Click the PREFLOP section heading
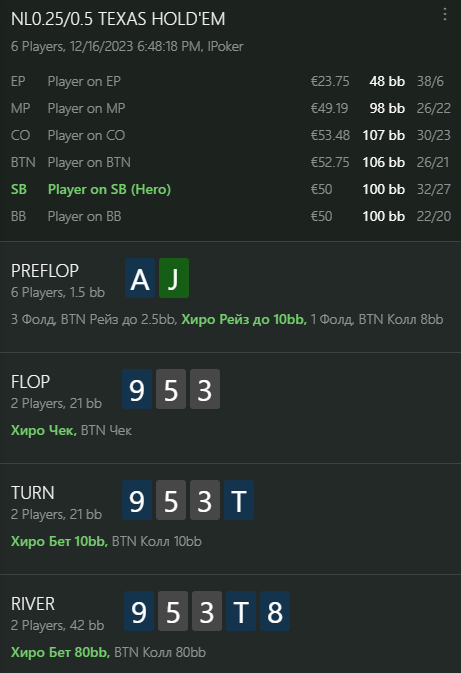The width and height of the screenshot is (461, 673). click(x=45, y=271)
